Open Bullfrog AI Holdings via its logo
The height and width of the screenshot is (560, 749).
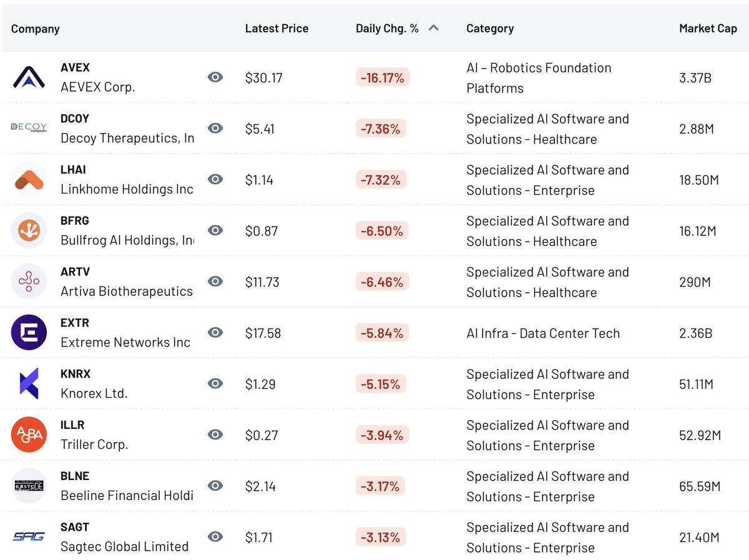pos(27,230)
